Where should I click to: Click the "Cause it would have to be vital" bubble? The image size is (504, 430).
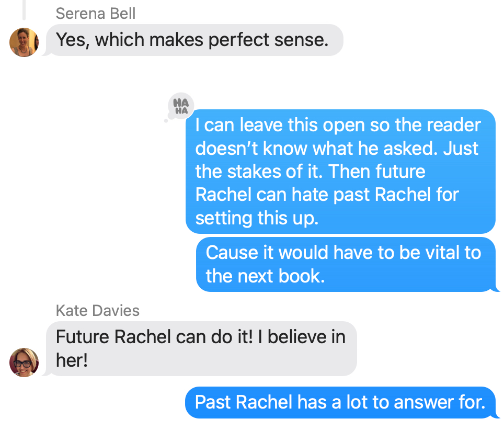point(345,264)
